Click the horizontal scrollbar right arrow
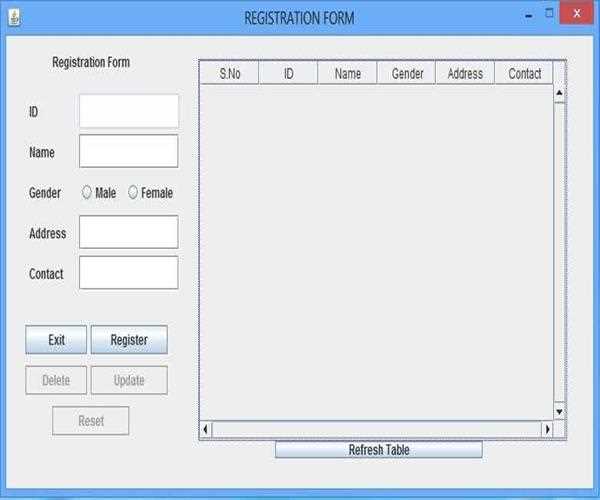Screen dimensions: 600x500 click(547, 429)
